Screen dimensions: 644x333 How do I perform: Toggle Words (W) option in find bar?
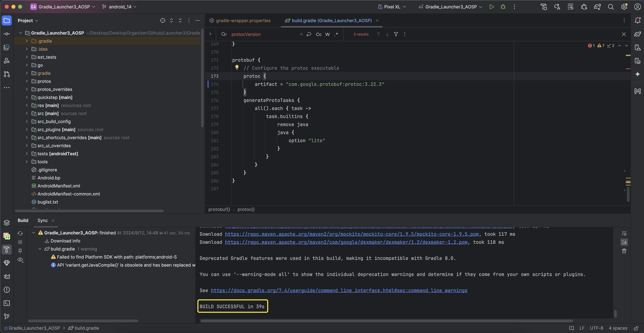[327, 34]
